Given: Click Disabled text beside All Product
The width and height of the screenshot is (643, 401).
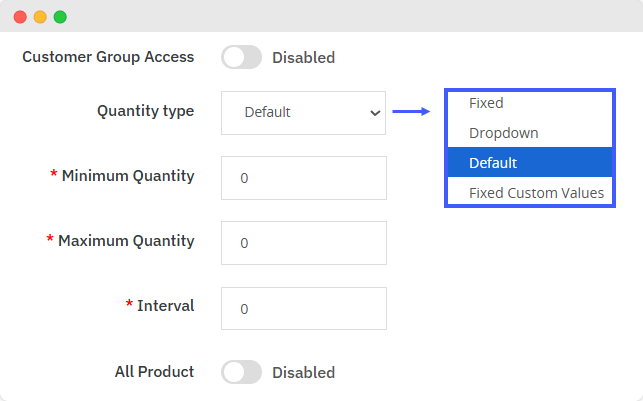Looking at the screenshot, I should point(303,372).
